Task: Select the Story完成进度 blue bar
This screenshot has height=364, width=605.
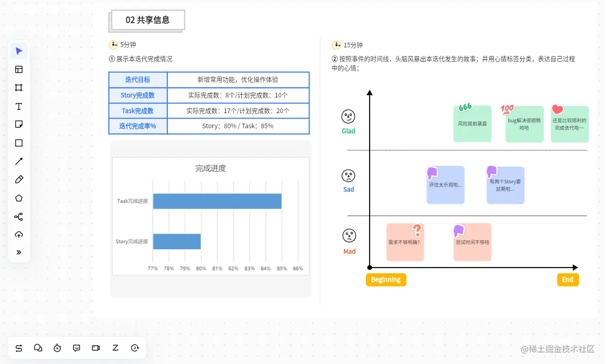Action: [177, 241]
